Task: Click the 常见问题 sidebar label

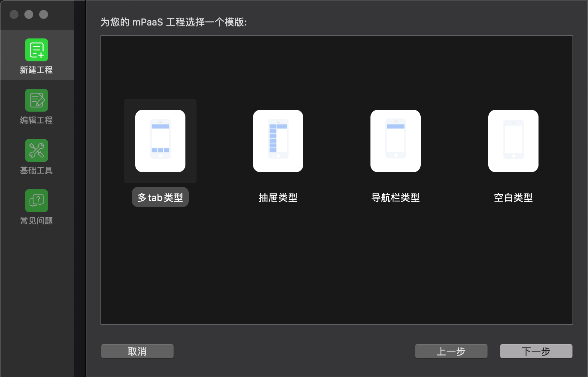Action: click(37, 221)
